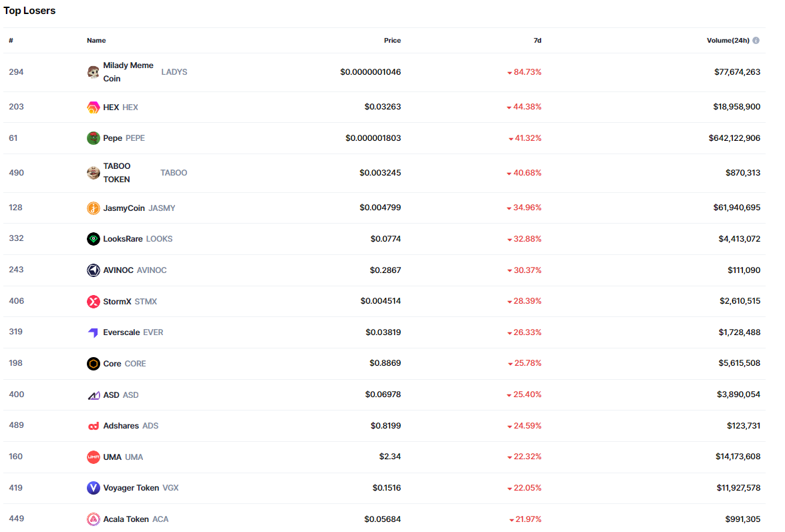Click the Volume(24h) info icon
Image resolution: width=785 pixels, height=532 pixels.
point(756,41)
